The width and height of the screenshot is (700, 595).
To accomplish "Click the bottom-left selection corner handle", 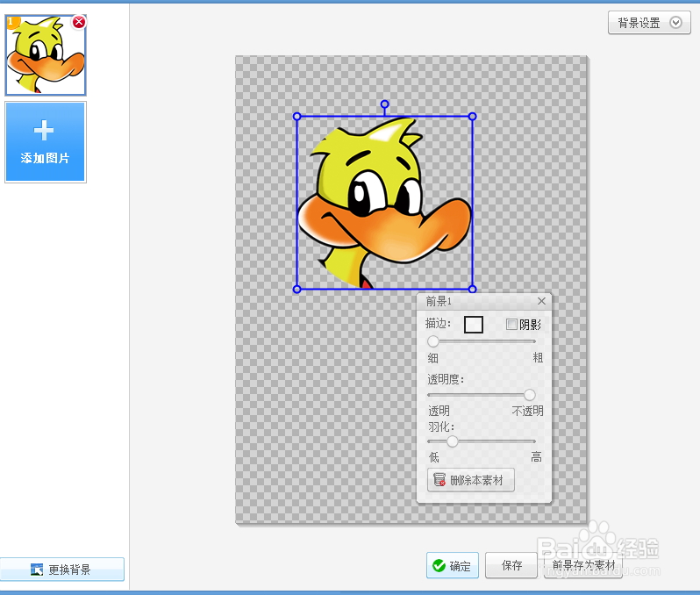I will point(296,290).
